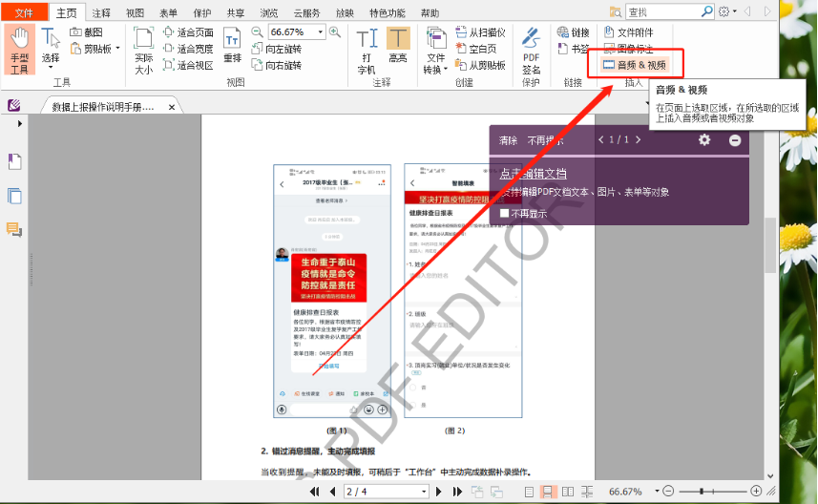Click the ribbon zoom in magnifier
This screenshot has height=504, width=818.
tap(335, 32)
